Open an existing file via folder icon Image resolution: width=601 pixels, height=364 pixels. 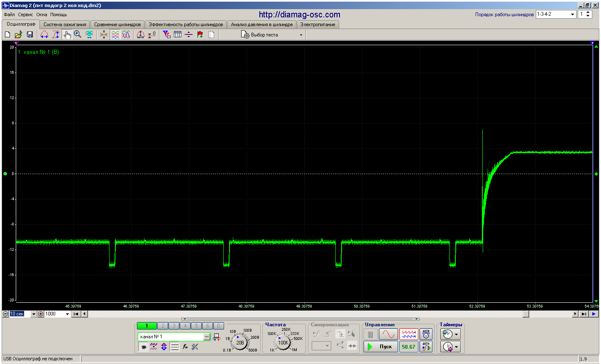click(x=18, y=35)
